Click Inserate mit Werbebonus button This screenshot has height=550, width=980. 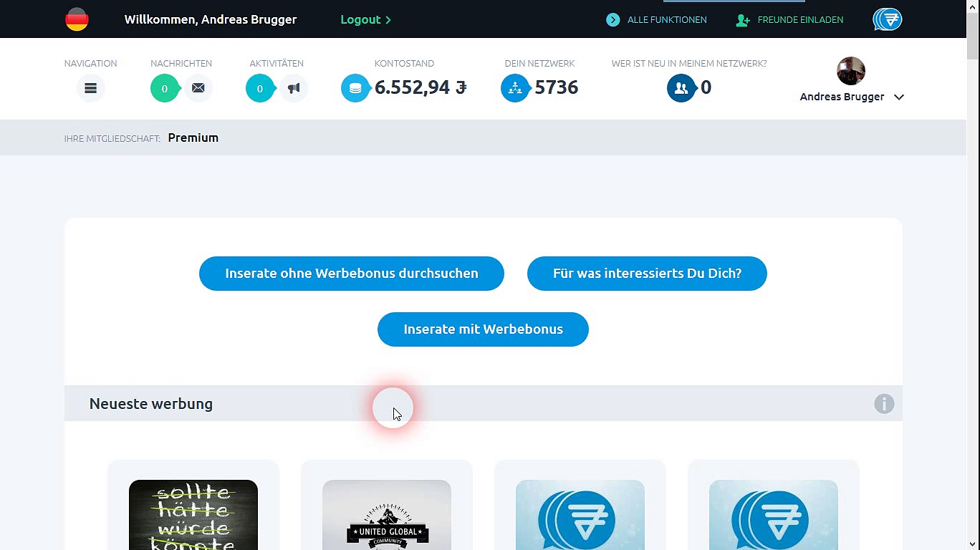coord(483,329)
